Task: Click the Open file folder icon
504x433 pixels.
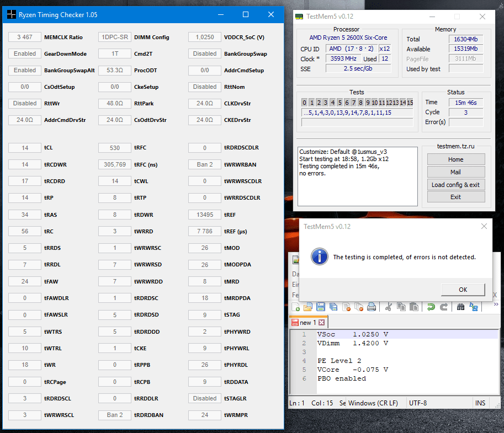Action: click(308, 307)
